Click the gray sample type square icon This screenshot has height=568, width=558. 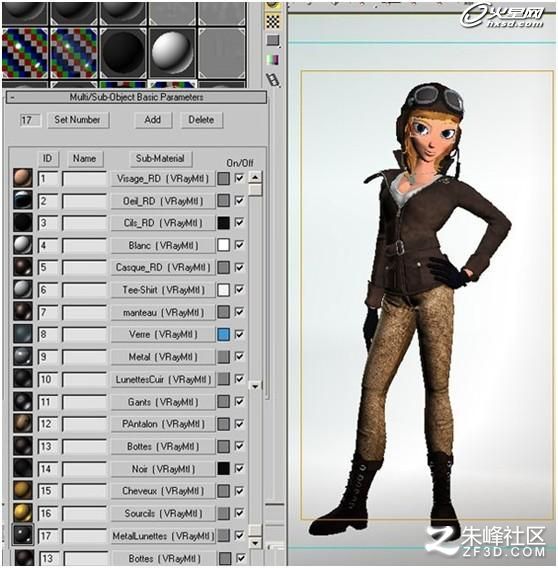click(273, 40)
